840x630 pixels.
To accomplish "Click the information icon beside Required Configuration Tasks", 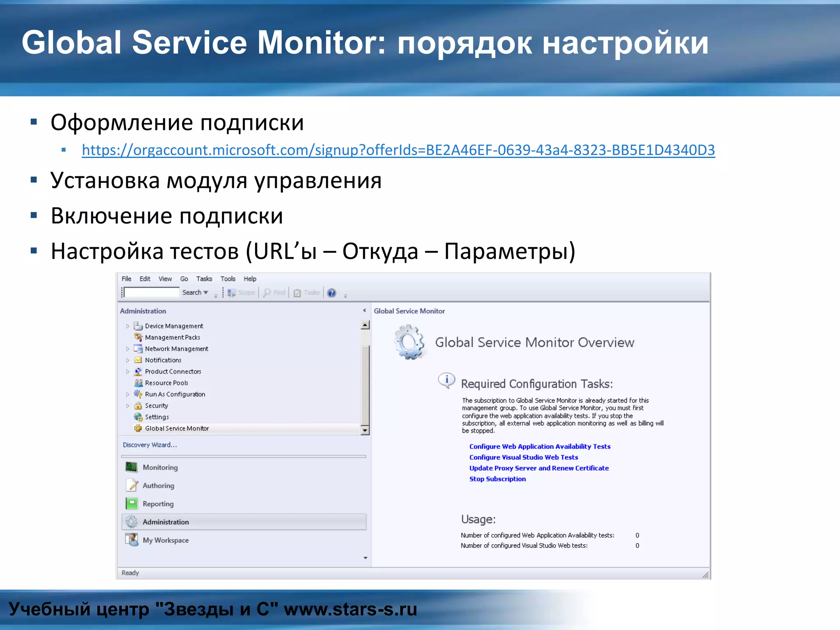I will [446, 380].
